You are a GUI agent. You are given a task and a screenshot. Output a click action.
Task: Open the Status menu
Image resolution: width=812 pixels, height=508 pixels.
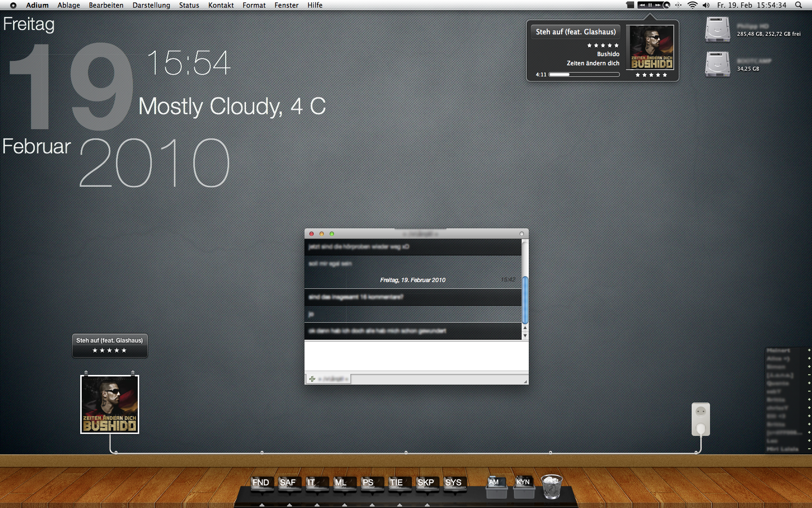189,5
